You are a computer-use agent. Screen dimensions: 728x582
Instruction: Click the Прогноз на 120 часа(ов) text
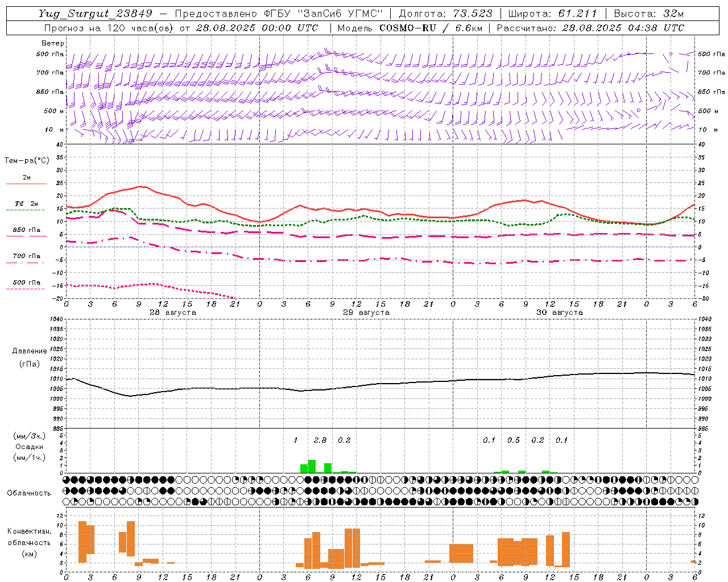click(109, 28)
